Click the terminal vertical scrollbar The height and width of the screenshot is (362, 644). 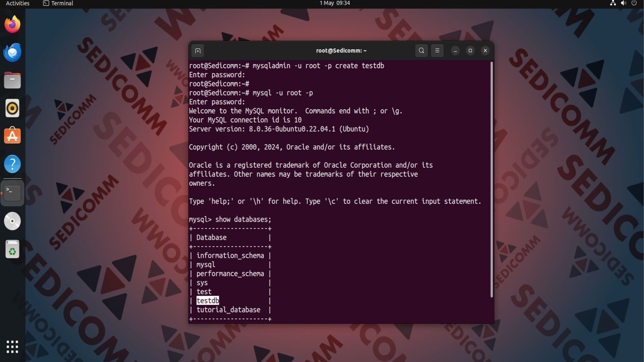[492, 179]
